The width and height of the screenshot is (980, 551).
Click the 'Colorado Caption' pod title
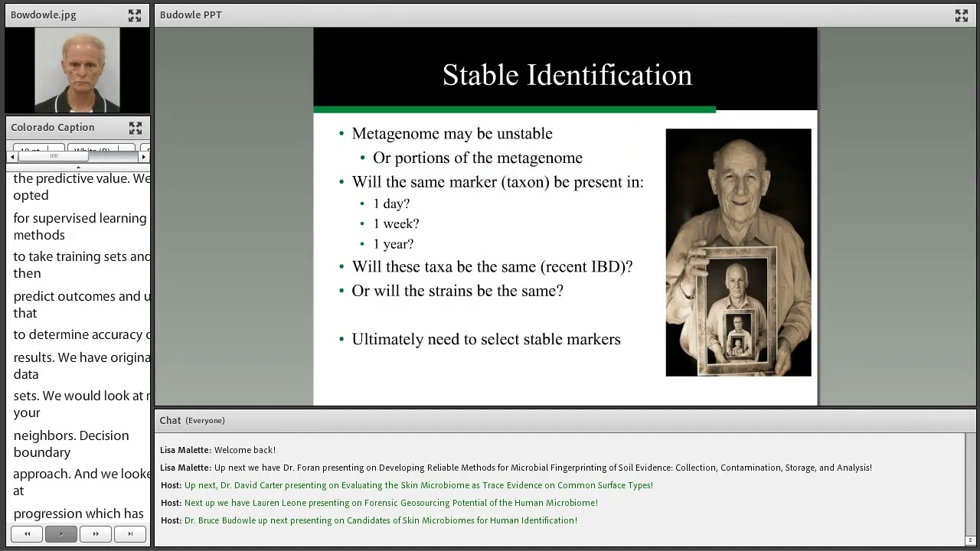[x=53, y=128]
